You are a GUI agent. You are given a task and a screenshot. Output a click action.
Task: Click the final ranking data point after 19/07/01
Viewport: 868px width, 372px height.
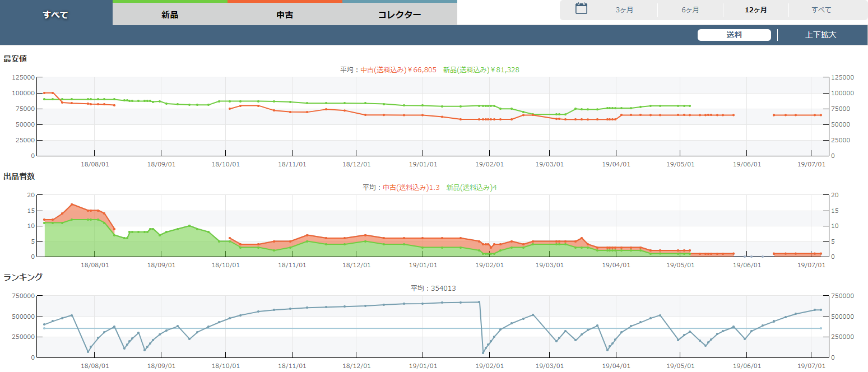pyautogui.click(x=821, y=310)
